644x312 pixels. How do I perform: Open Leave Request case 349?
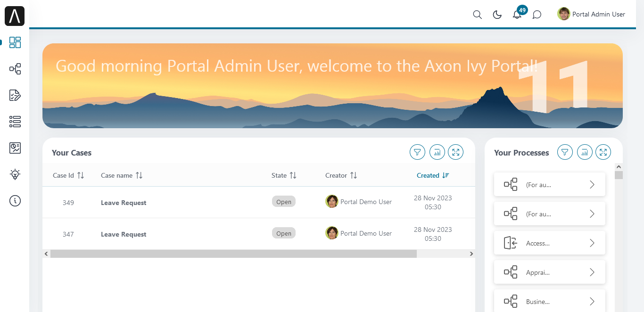(124, 203)
